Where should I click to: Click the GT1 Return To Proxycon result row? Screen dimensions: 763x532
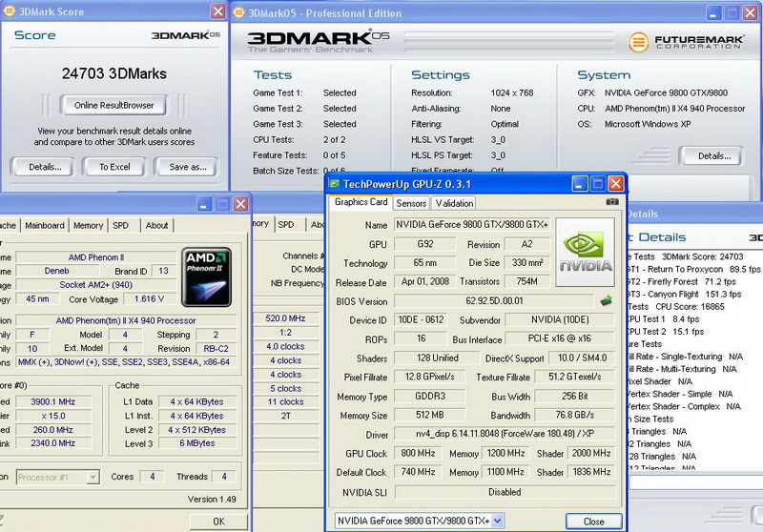[x=693, y=269]
